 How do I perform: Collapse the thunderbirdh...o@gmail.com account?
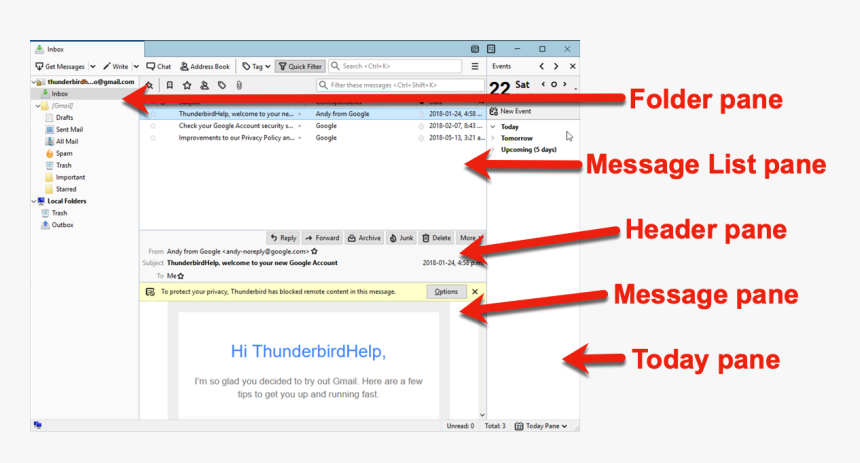coord(34,82)
